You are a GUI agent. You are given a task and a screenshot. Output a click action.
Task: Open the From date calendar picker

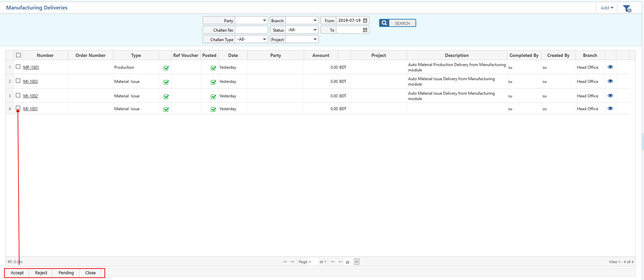365,21
